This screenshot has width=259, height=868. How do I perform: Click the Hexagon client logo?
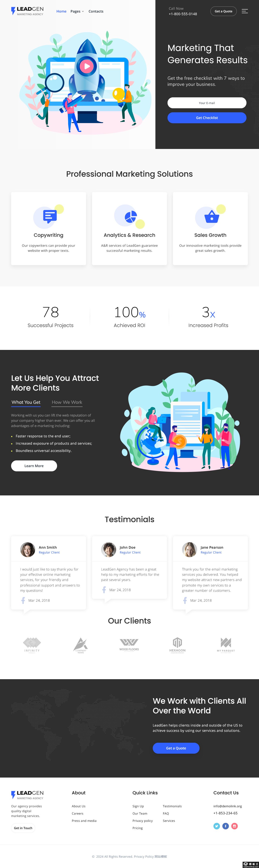click(x=177, y=645)
